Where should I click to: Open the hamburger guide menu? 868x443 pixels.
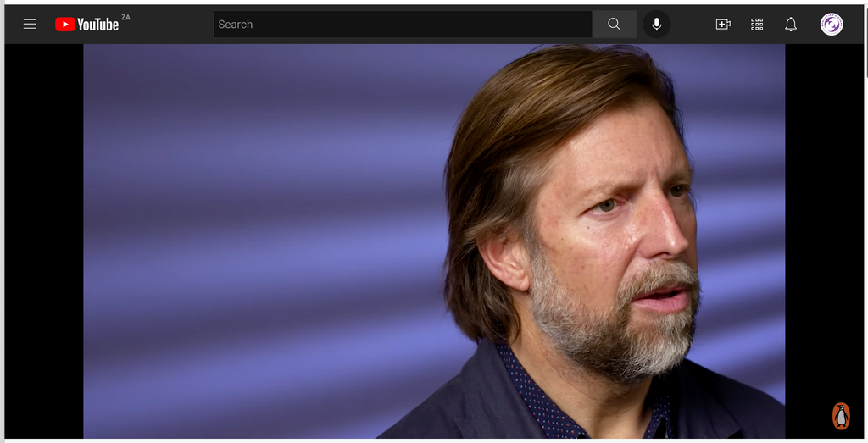[x=30, y=25]
